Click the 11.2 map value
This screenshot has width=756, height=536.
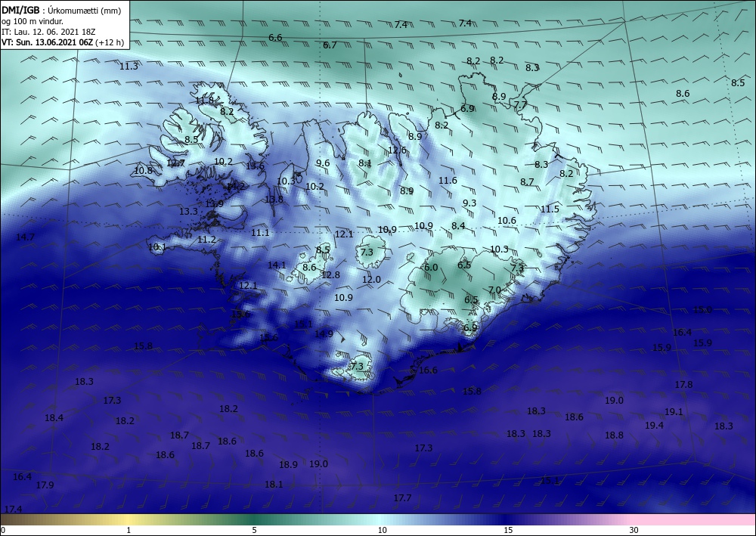(207, 240)
